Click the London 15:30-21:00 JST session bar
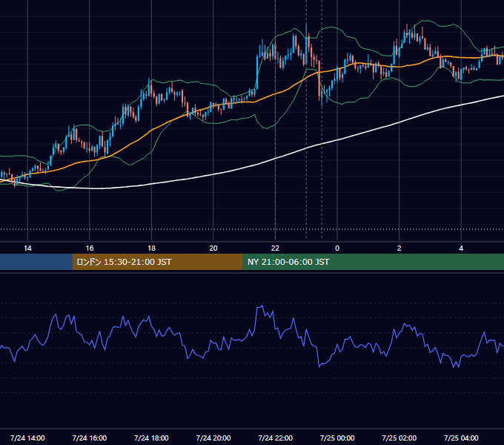504x445 pixels. click(x=157, y=262)
